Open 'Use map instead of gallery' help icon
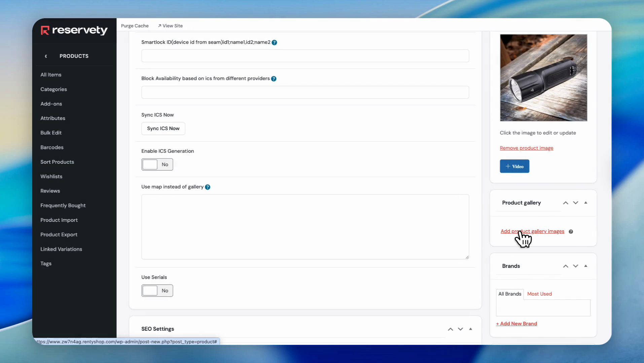Screen dimensions: 644x363 click(x=208, y=187)
